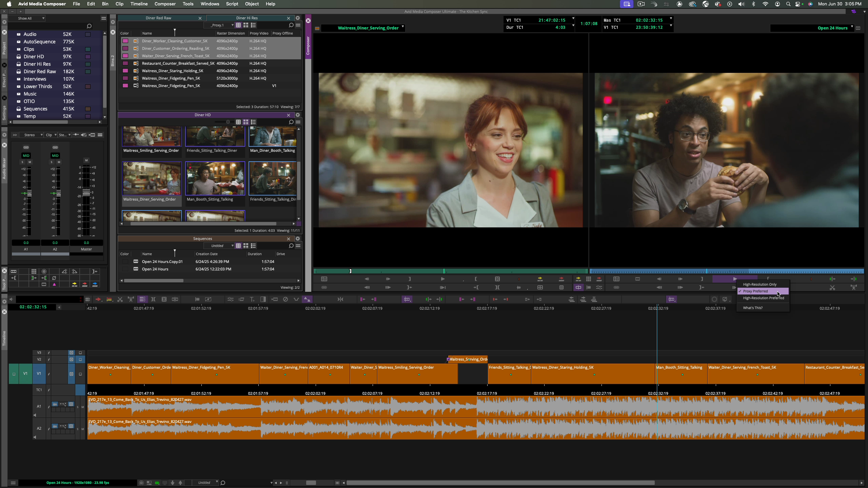This screenshot has width=868, height=488.
Task: Open Frame View in the Diner Hi Res bin
Action: pyautogui.click(x=246, y=25)
